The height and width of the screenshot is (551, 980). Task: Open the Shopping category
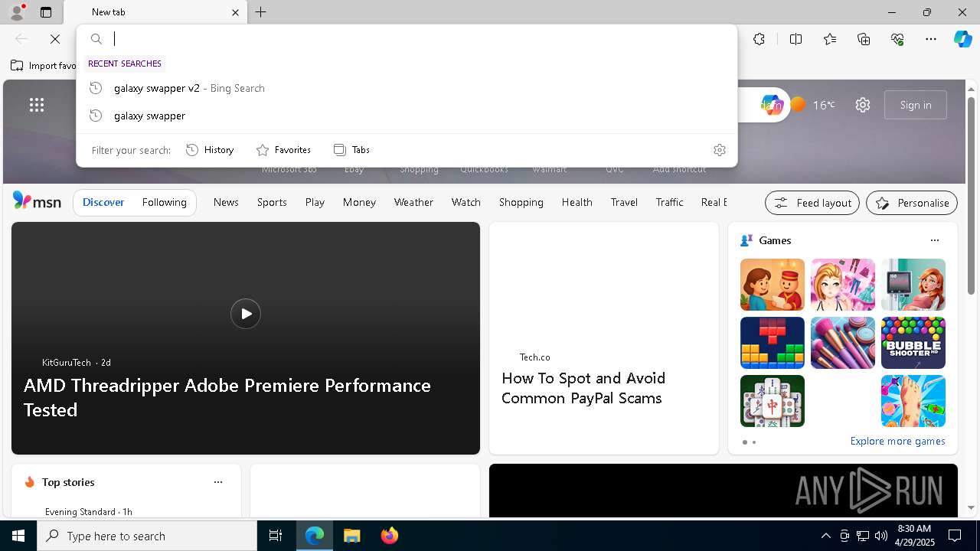click(x=521, y=202)
